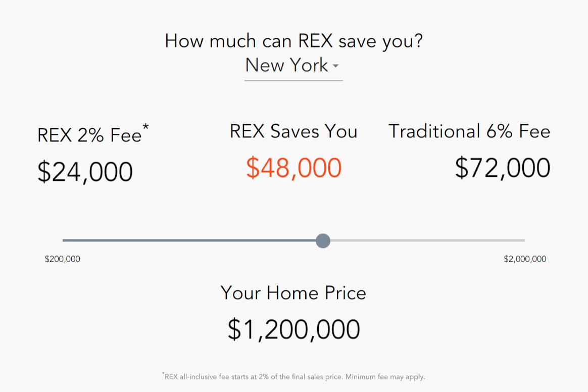This screenshot has height=392, width=588.
Task: Open the New York city selector
Action: pos(286,65)
